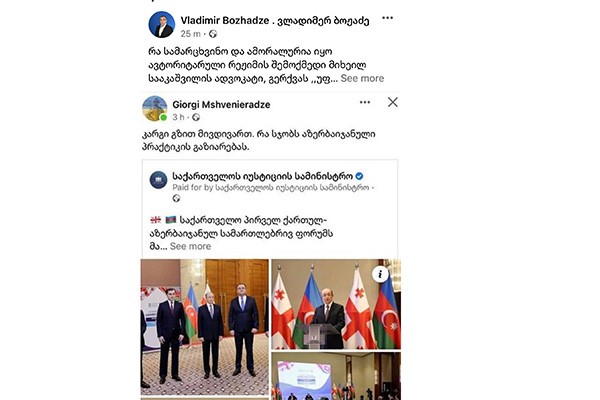This screenshot has width=600, height=400.
Task: Open Giorgi Mshvenieradze's name link
Action: click(221, 104)
